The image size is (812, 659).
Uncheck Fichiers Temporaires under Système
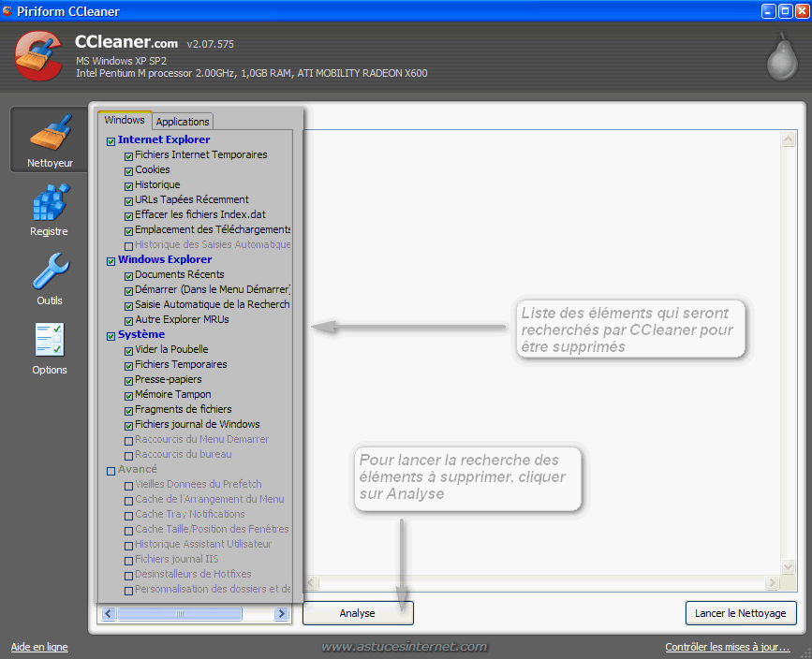pos(128,367)
